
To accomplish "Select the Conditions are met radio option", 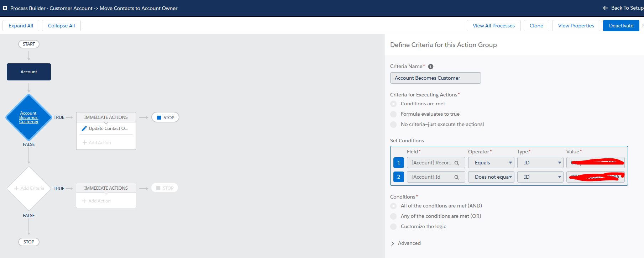I will coord(393,104).
